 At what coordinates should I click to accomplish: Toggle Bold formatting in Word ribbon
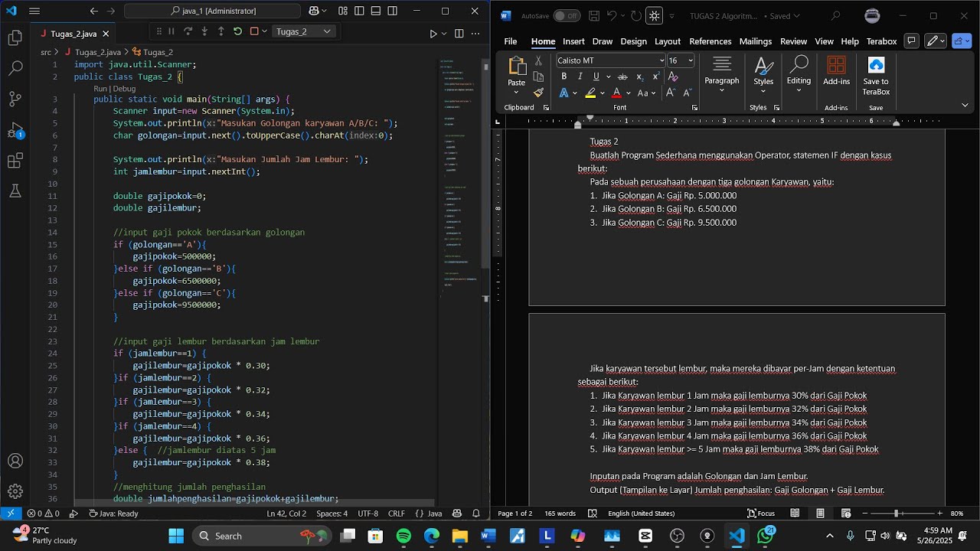563,77
